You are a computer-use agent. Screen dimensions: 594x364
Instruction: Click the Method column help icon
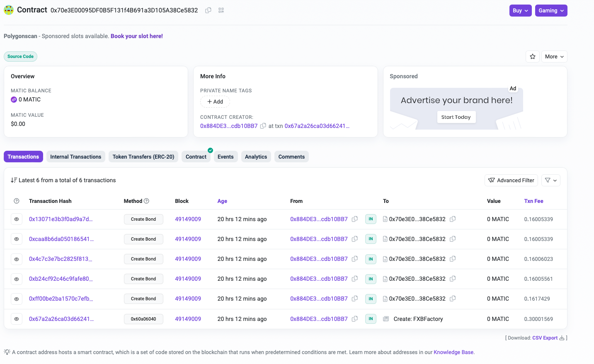pyautogui.click(x=146, y=201)
